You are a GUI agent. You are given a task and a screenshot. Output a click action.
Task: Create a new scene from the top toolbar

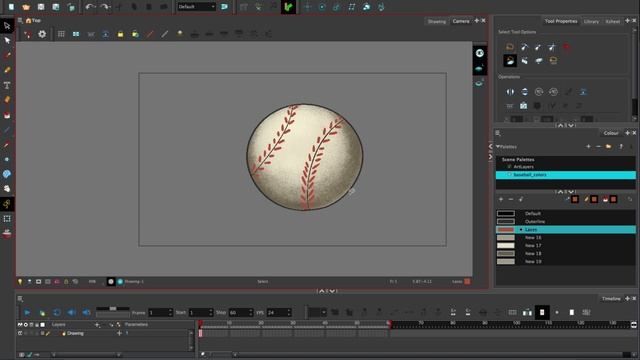(11, 7)
